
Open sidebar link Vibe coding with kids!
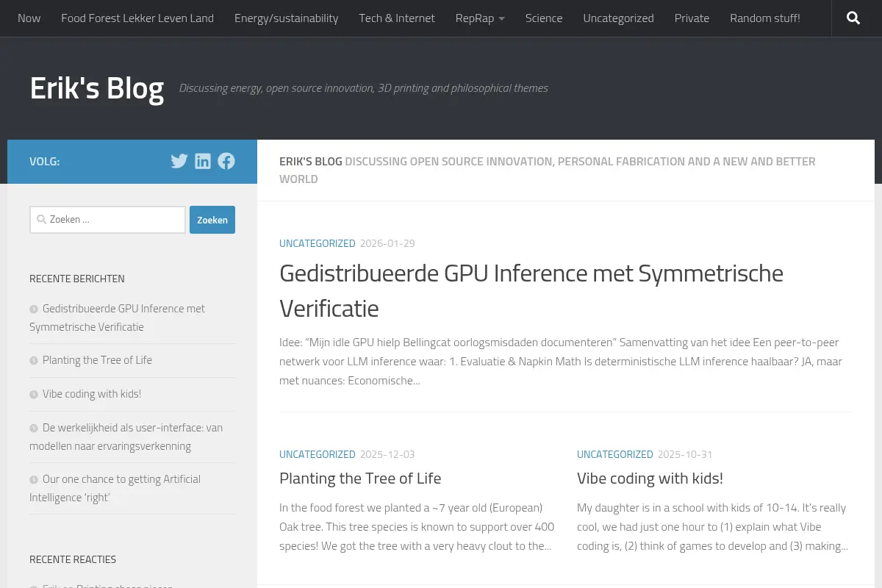[92, 394]
